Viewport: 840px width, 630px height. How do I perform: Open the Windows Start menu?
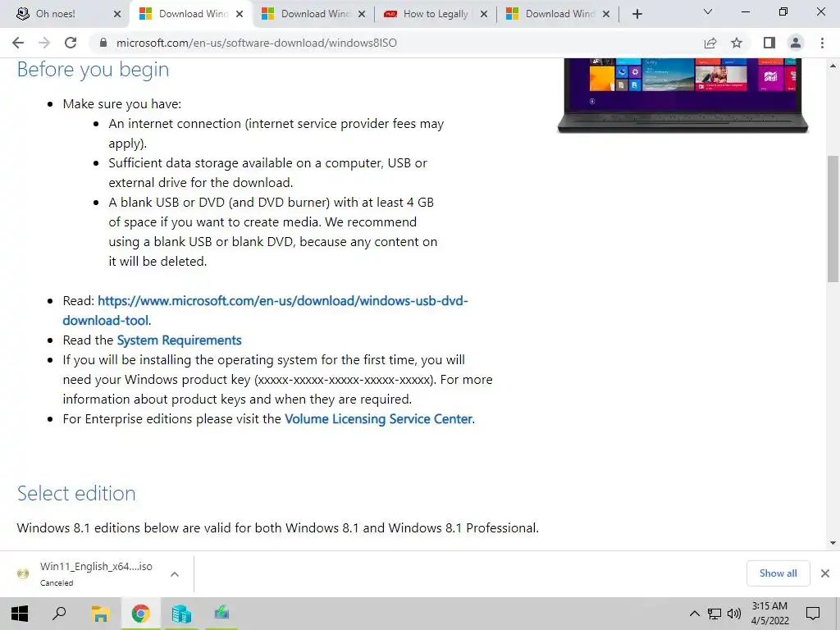click(20, 614)
